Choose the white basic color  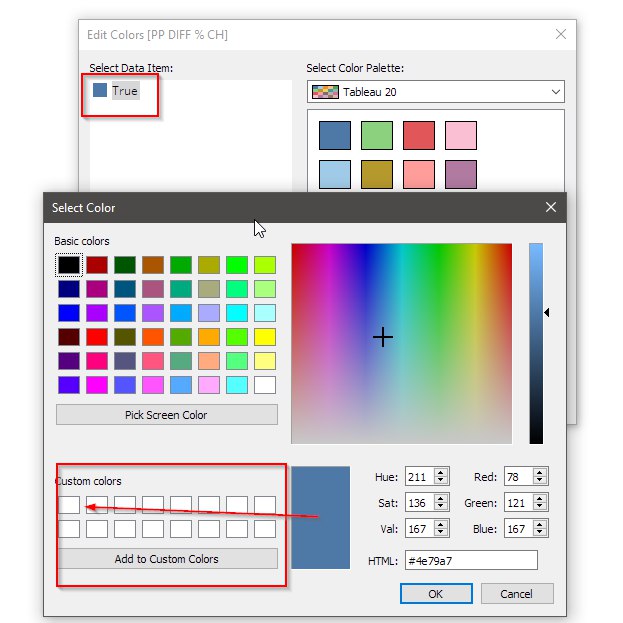265,385
